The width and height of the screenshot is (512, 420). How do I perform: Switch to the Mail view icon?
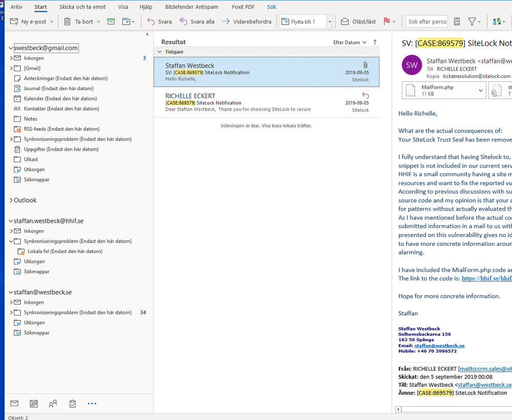(14, 404)
